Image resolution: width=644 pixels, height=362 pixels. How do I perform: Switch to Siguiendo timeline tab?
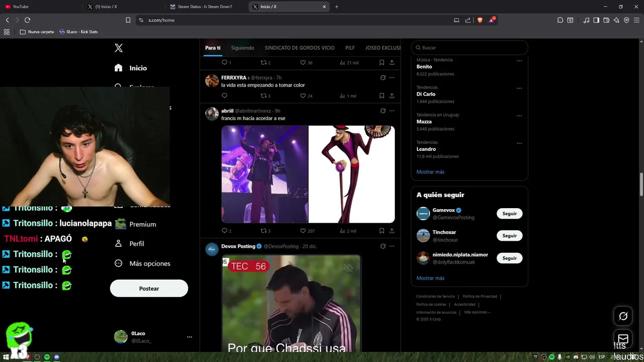click(243, 48)
